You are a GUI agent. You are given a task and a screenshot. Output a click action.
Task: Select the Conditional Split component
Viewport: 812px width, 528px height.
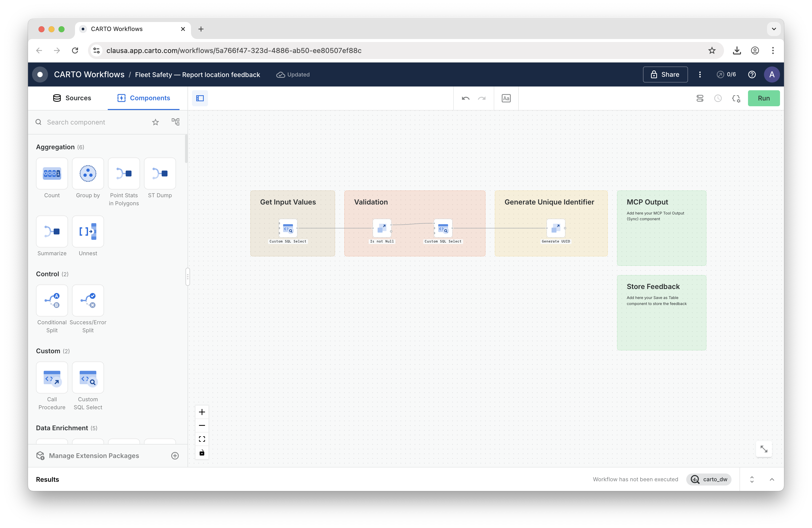52,300
